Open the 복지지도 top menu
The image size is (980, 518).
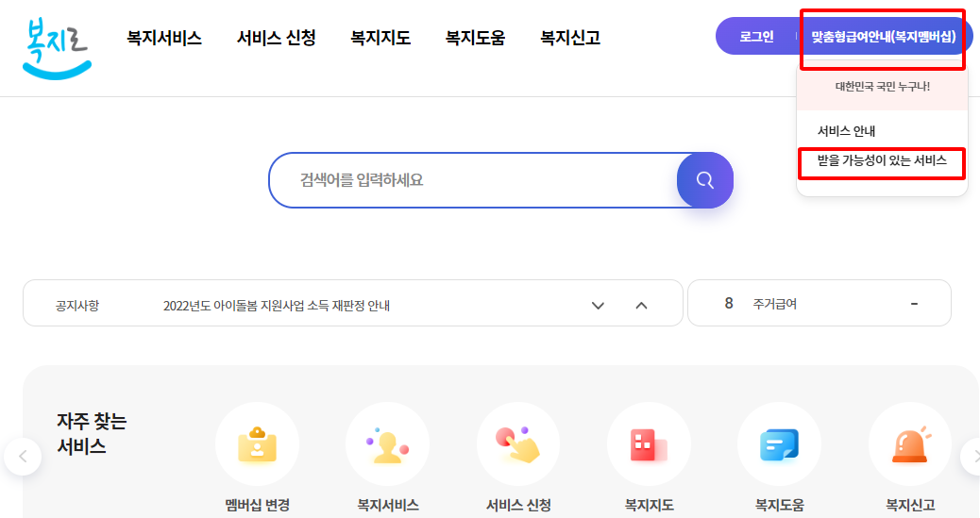[x=380, y=38]
